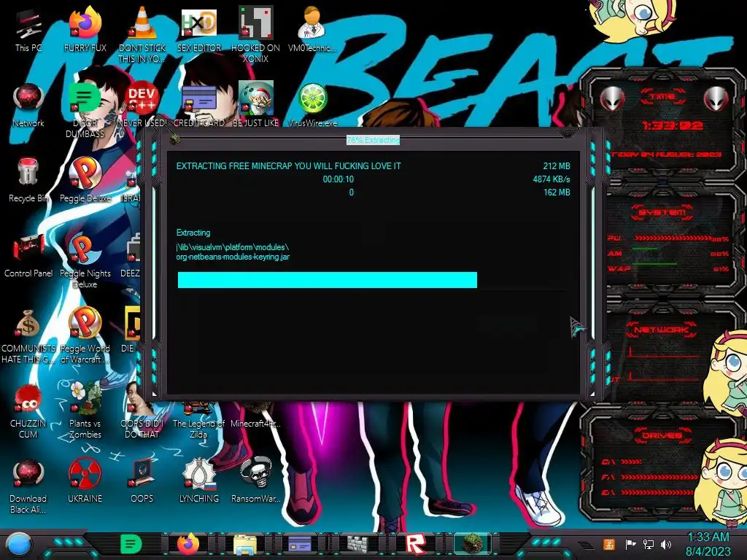Click the extractor window title icon
This screenshot has width=747, height=560.
pyautogui.click(x=175, y=139)
